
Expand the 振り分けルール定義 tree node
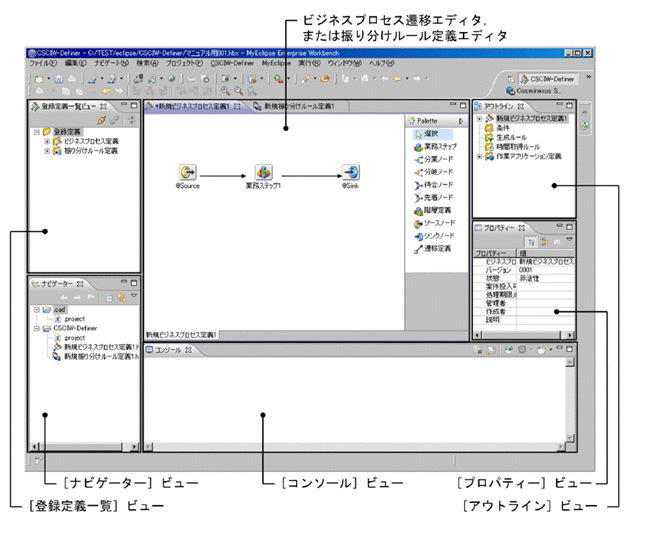(x=47, y=151)
